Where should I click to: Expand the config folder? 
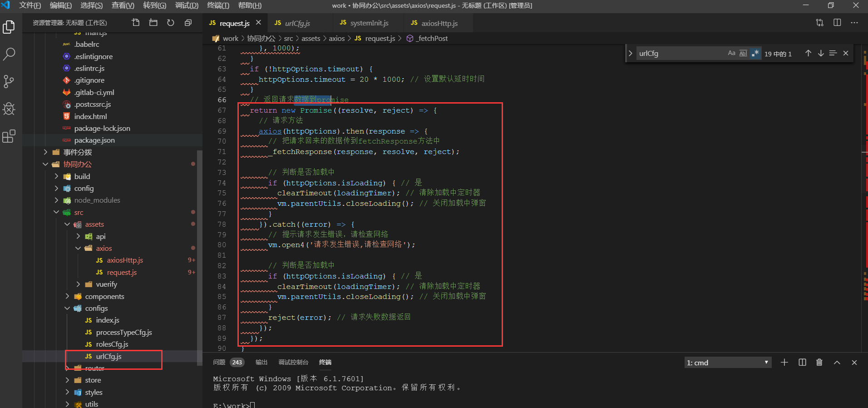click(56, 188)
